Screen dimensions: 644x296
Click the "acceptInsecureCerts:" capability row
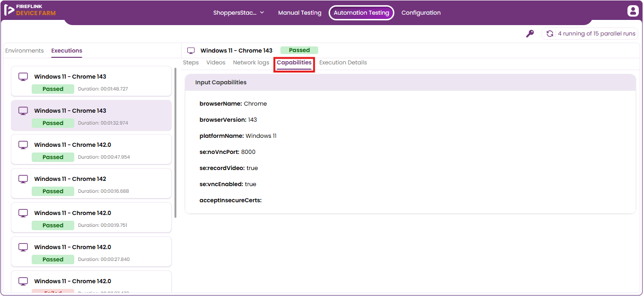click(231, 200)
